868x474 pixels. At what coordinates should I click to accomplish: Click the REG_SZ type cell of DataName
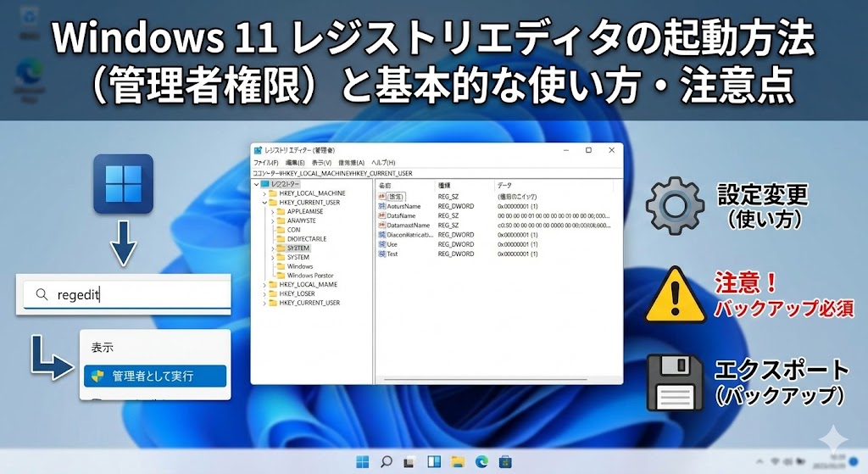[x=448, y=215]
